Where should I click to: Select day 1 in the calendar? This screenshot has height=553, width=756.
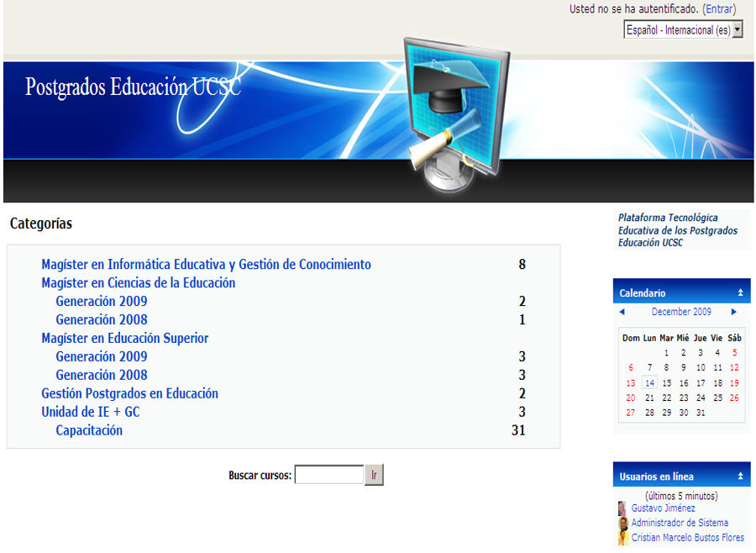coord(666,353)
